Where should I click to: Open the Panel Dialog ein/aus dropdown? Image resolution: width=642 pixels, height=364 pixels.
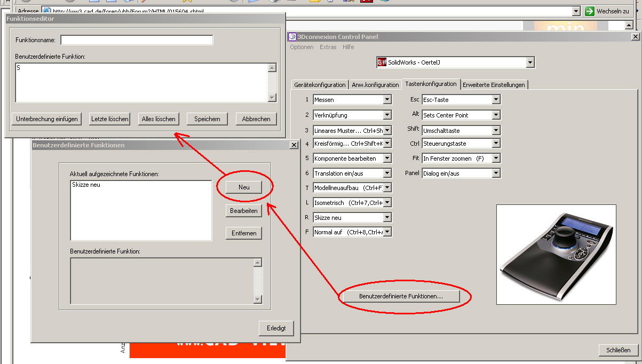coord(496,173)
